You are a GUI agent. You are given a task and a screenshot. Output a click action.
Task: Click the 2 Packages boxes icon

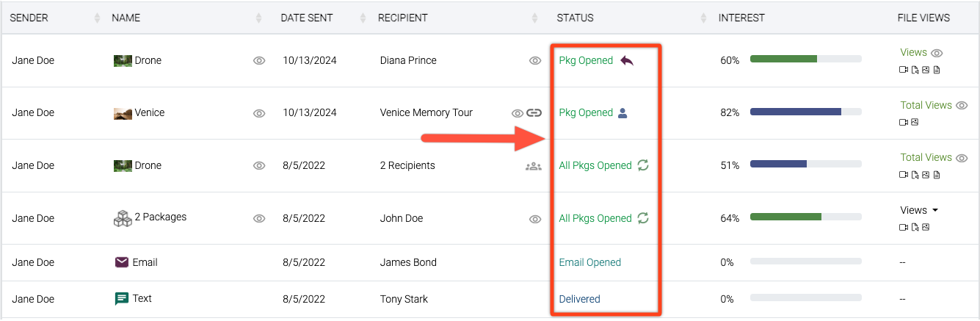123,217
